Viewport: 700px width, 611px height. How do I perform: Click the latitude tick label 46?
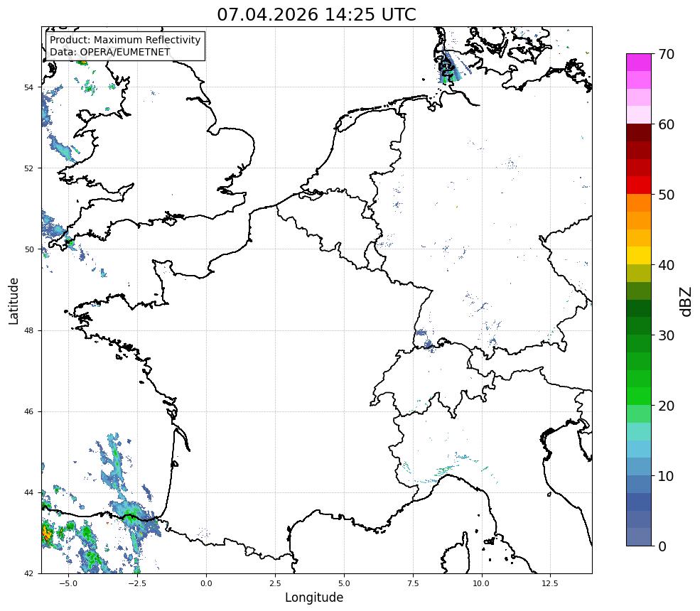click(28, 411)
